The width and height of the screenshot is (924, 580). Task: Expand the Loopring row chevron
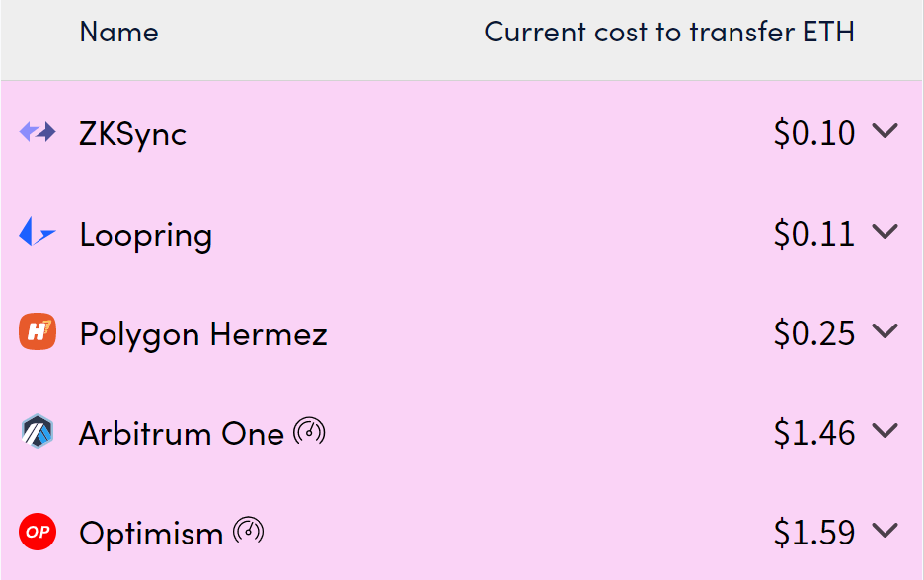pos(885,231)
